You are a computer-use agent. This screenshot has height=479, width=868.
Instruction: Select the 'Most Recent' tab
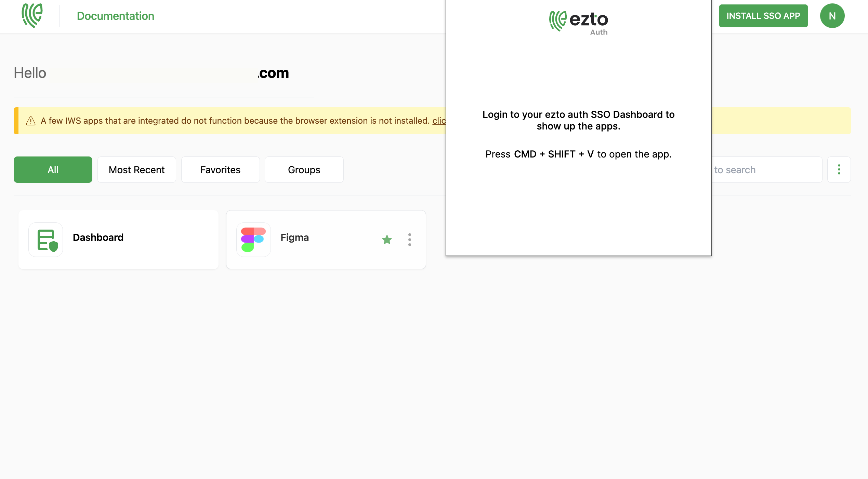click(x=136, y=169)
